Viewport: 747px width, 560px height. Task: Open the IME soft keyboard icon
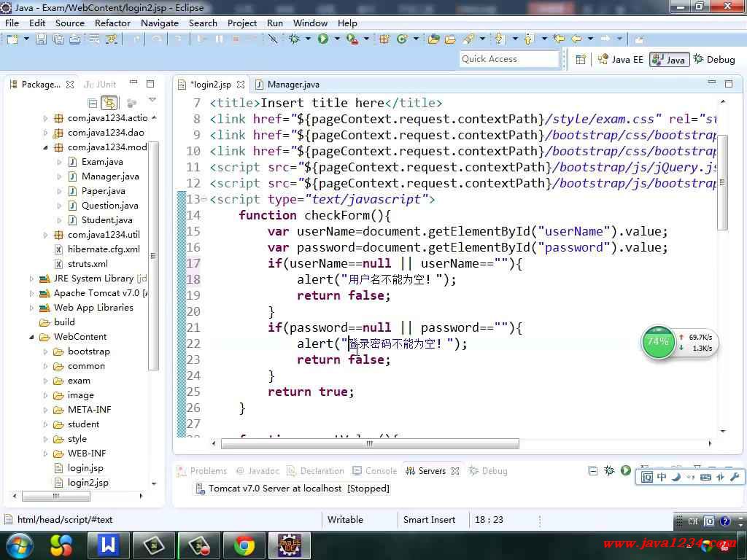point(705,477)
